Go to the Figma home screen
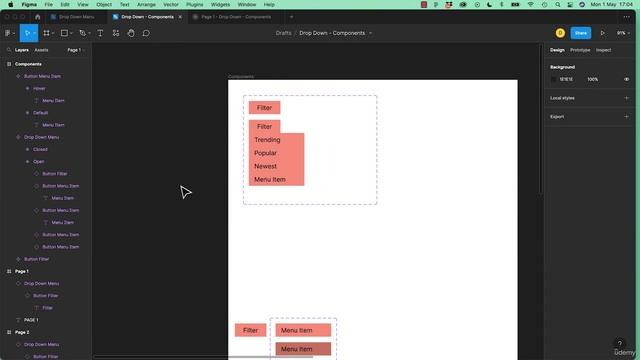This screenshot has width=640, height=360. point(38,17)
